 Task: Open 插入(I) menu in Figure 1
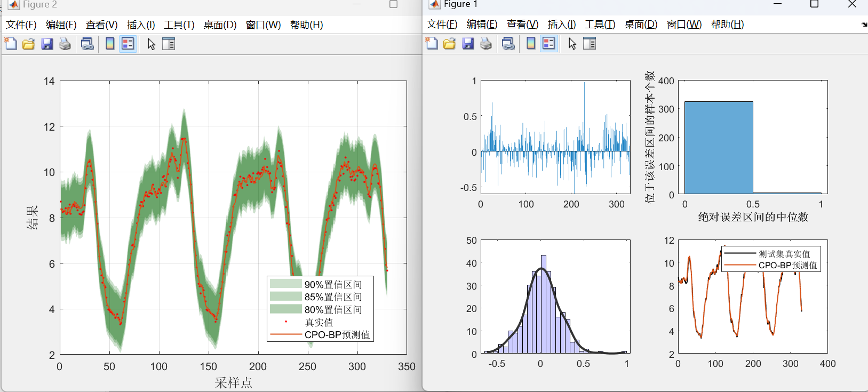[562, 25]
